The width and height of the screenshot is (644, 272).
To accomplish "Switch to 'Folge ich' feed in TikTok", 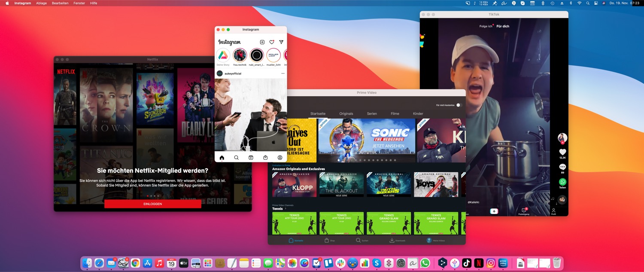I will pos(486,26).
